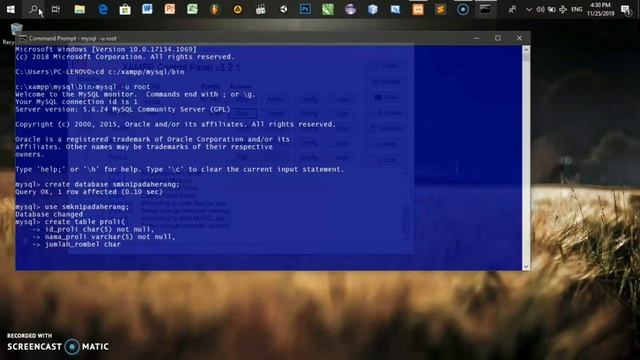Open the green square taskbar app icon
This screenshot has height=360, width=640.
pos(328,9)
